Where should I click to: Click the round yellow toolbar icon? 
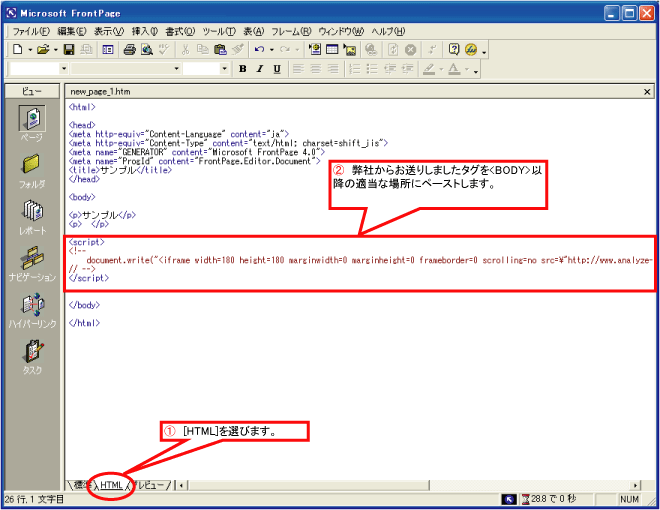pyautogui.click(x=471, y=50)
